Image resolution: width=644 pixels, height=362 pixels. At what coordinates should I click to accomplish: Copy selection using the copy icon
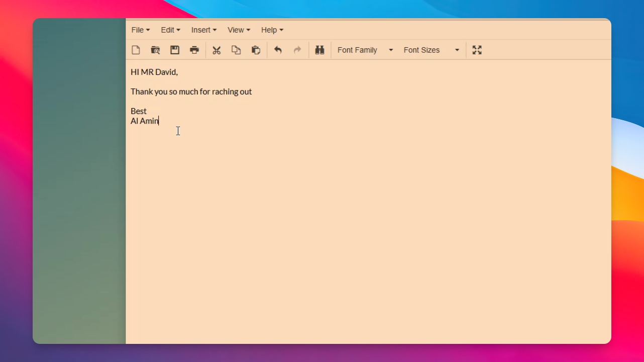click(x=236, y=50)
